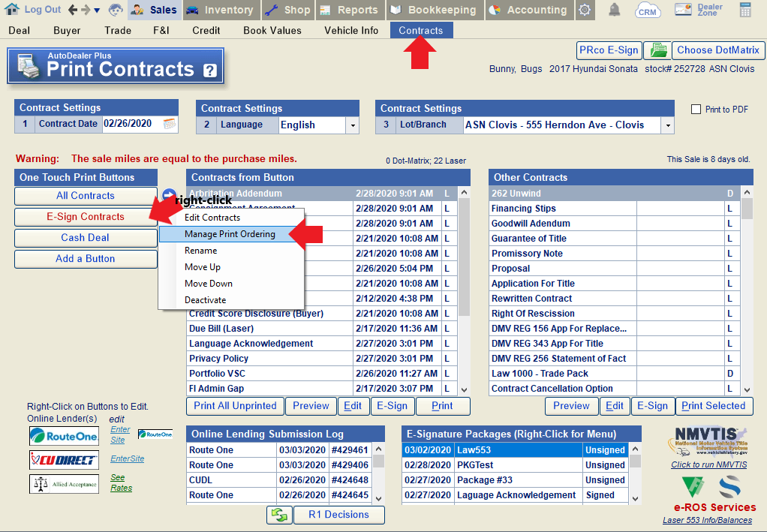Go to the Book Values sub-tab

click(272, 30)
